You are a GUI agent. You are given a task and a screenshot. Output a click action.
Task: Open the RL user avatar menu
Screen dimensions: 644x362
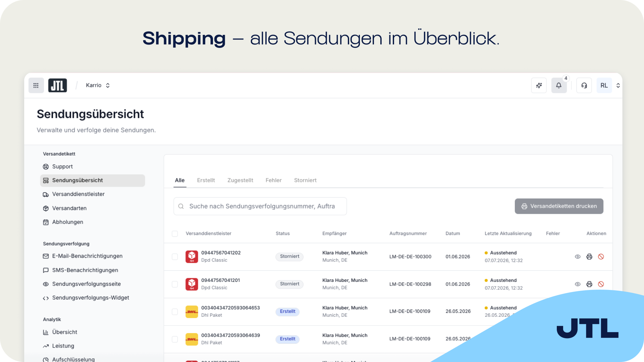[x=604, y=85]
